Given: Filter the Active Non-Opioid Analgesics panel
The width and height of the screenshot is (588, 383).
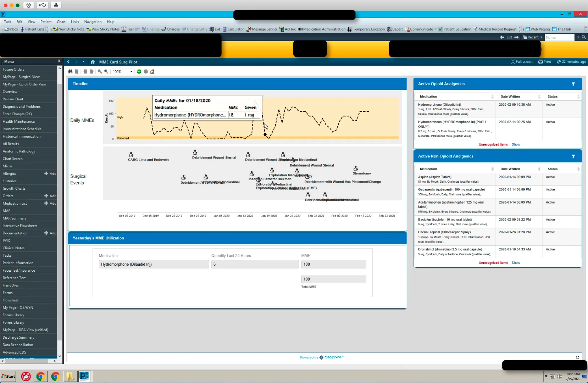Looking at the screenshot, I should pos(573,156).
